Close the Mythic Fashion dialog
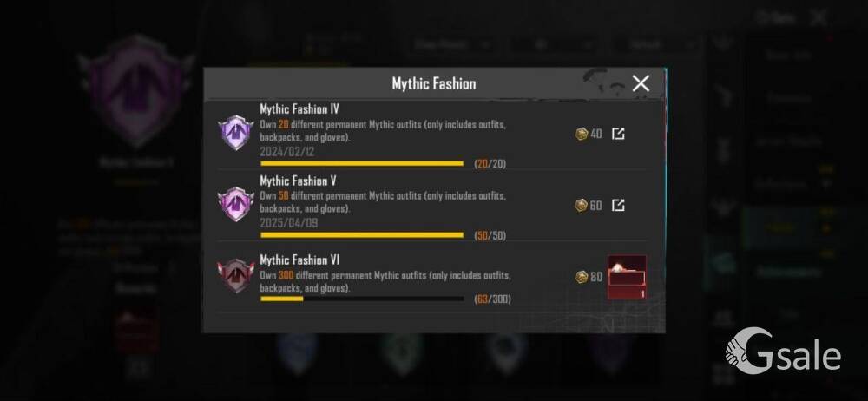The height and width of the screenshot is (401, 868). coord(641,83)
